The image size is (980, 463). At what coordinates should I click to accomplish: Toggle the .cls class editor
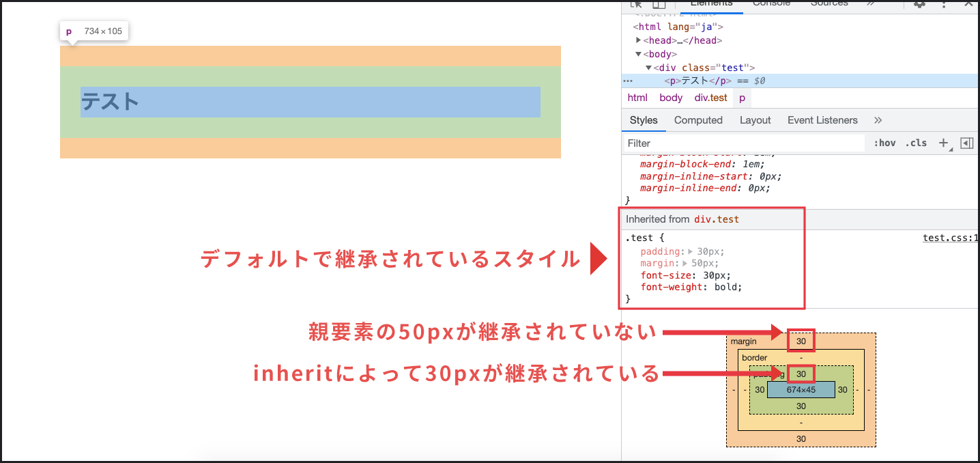coord(916,143)
